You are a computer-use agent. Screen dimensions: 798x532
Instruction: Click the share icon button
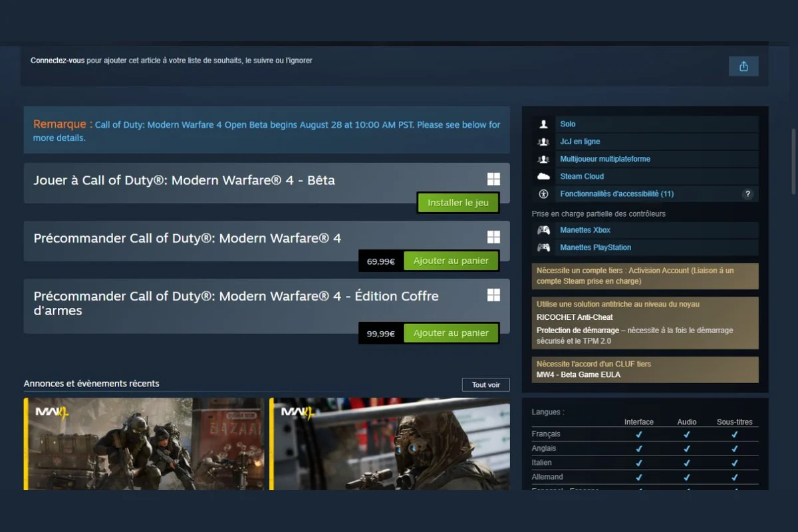point(743,66)
